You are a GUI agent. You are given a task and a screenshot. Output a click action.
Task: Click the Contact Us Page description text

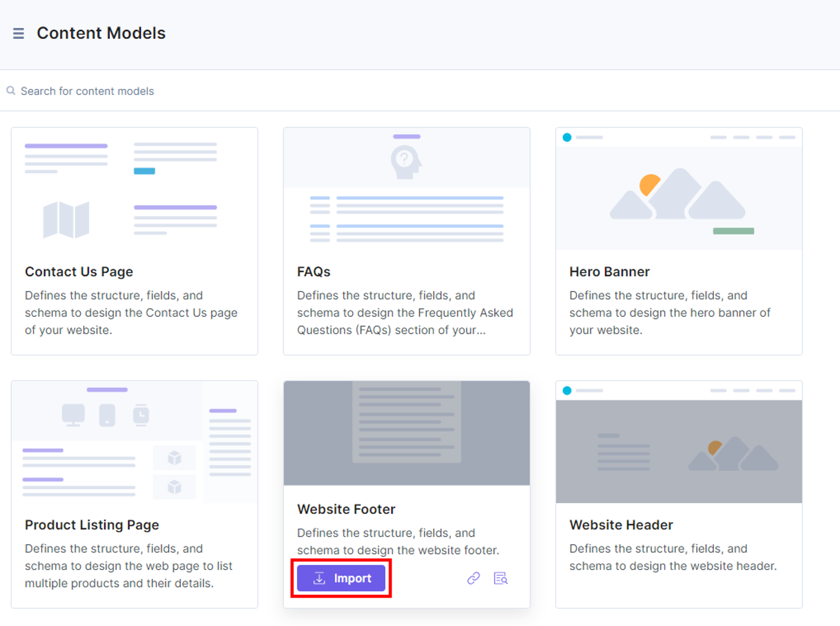point(131,313)
